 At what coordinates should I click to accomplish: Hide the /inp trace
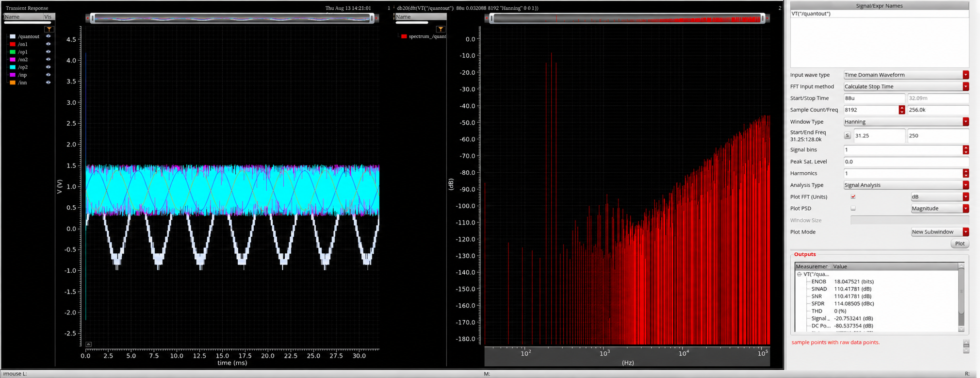coord(48,75)
